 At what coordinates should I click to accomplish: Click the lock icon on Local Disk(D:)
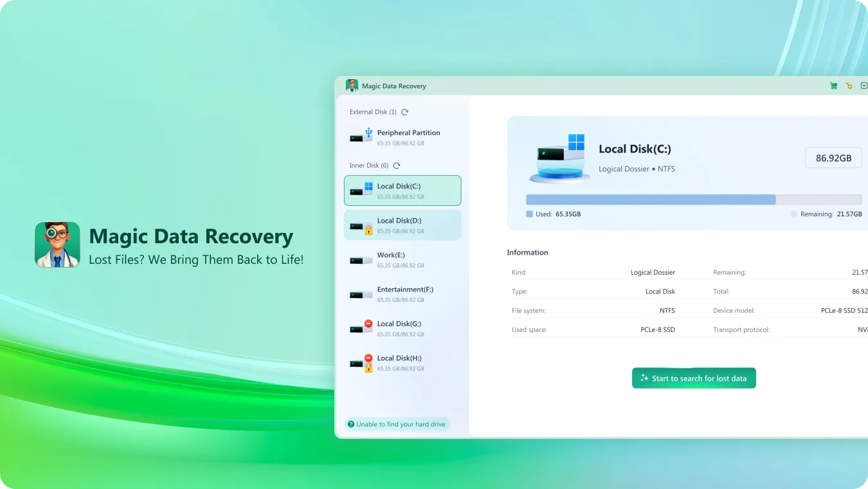click(x=370, y=229)
